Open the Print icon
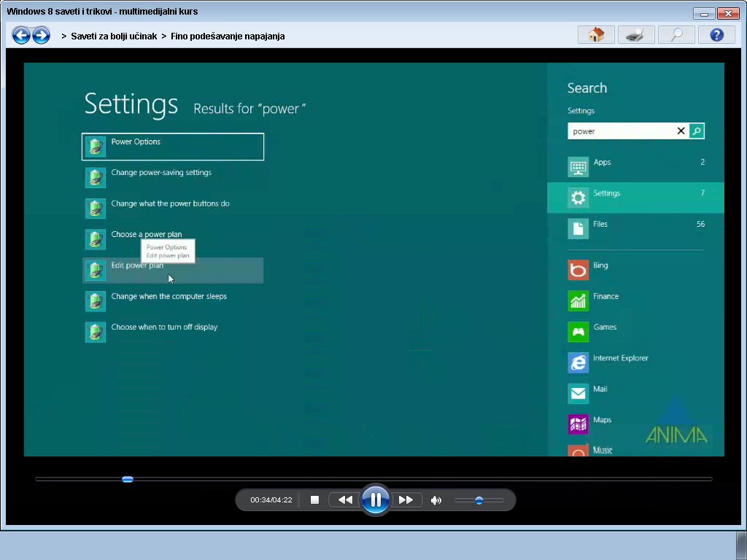This screenshot has height=560, width=747. pos(635,34)
